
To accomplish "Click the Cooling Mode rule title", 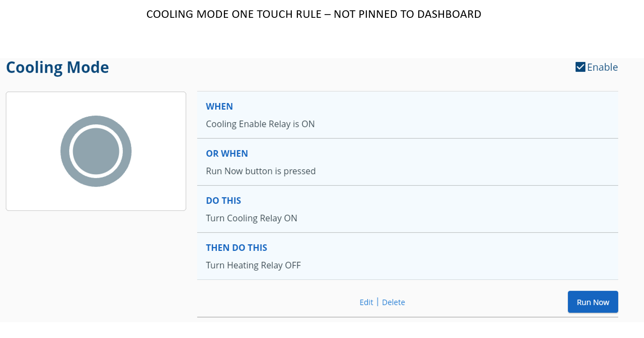I will point(57,68).
